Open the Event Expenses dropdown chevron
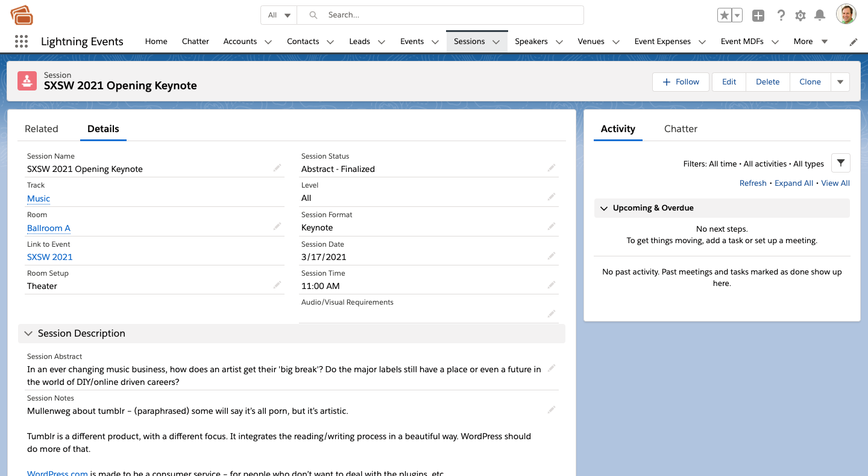The image size is (868, 476). (x=702, y=42)
